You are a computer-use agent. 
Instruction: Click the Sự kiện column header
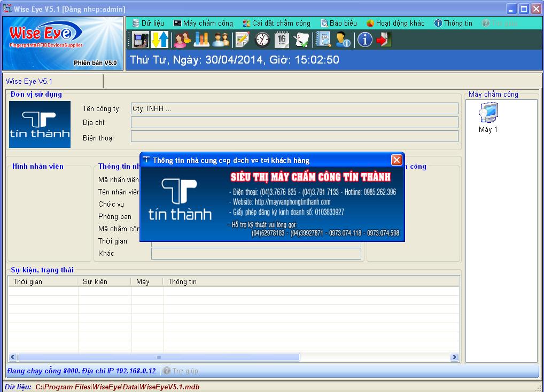[x=104, y=282]
